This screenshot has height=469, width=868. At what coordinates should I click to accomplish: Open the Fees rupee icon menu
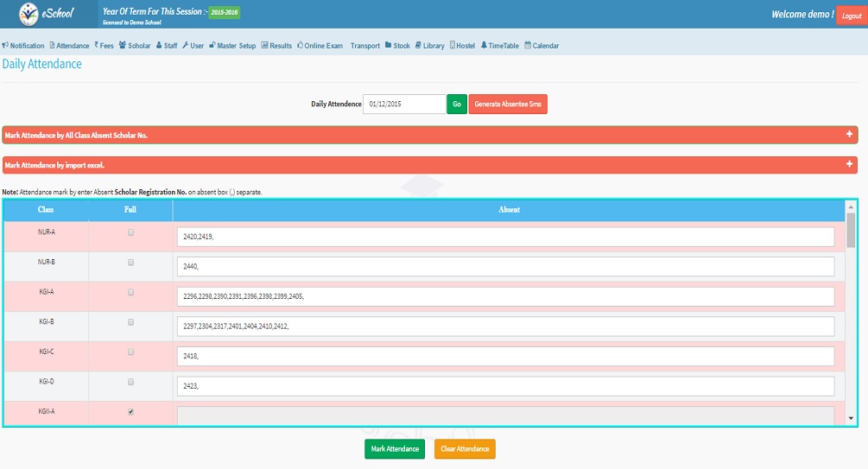97,46
